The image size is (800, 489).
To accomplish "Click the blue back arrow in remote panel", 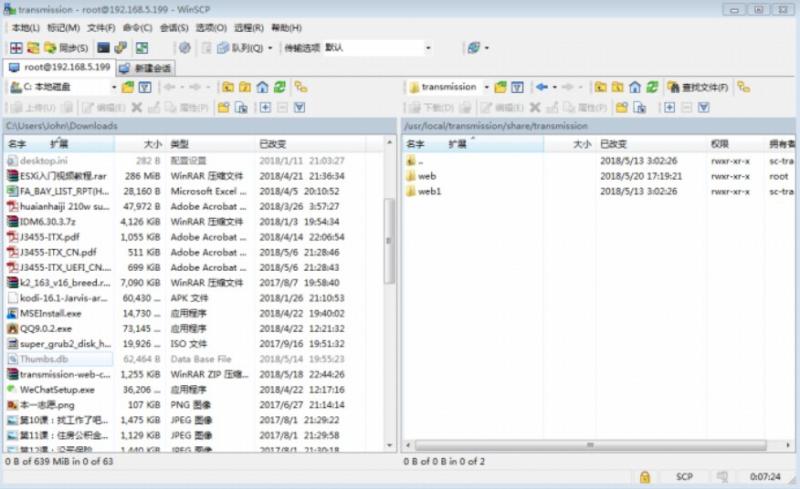I will 542,87.
